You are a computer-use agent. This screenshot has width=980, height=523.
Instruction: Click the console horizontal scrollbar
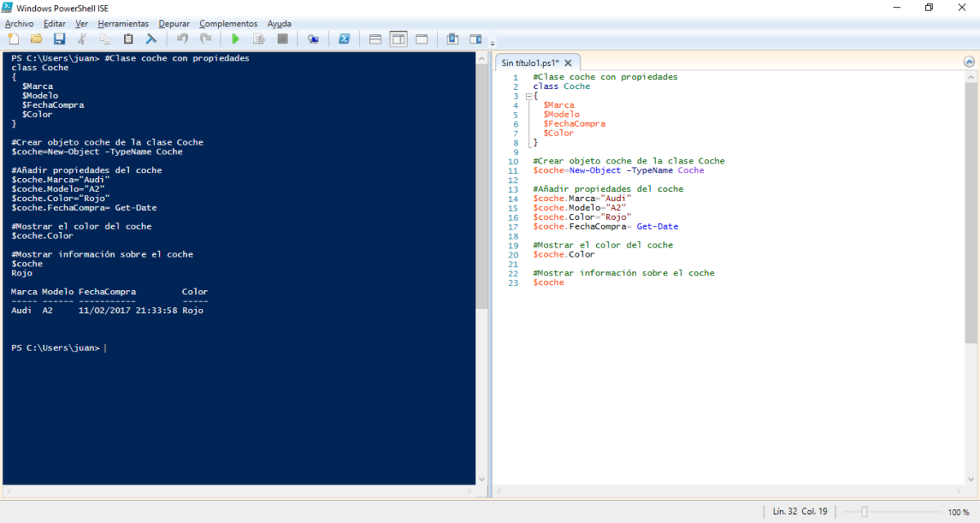[x=239, y=491]
